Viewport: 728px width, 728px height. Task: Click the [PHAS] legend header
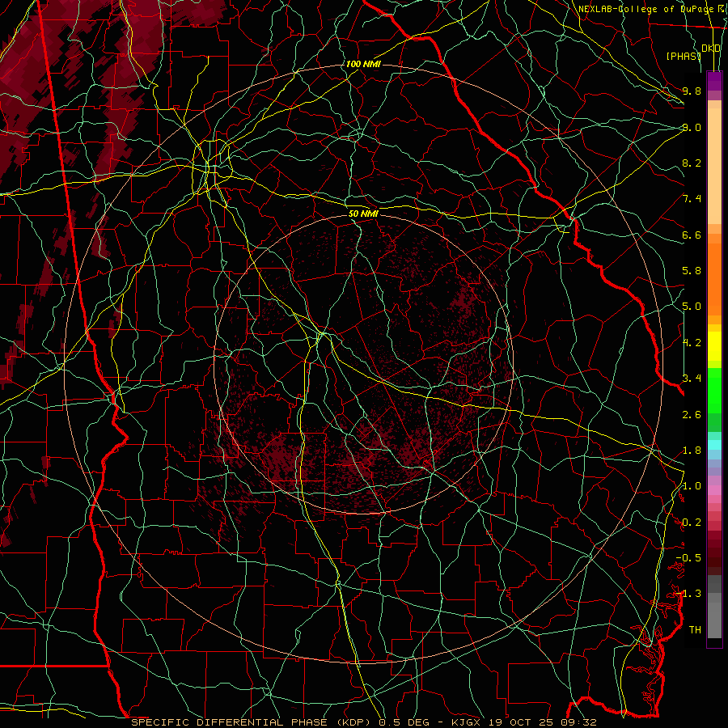pyautogui.click(x=684, y=56)
